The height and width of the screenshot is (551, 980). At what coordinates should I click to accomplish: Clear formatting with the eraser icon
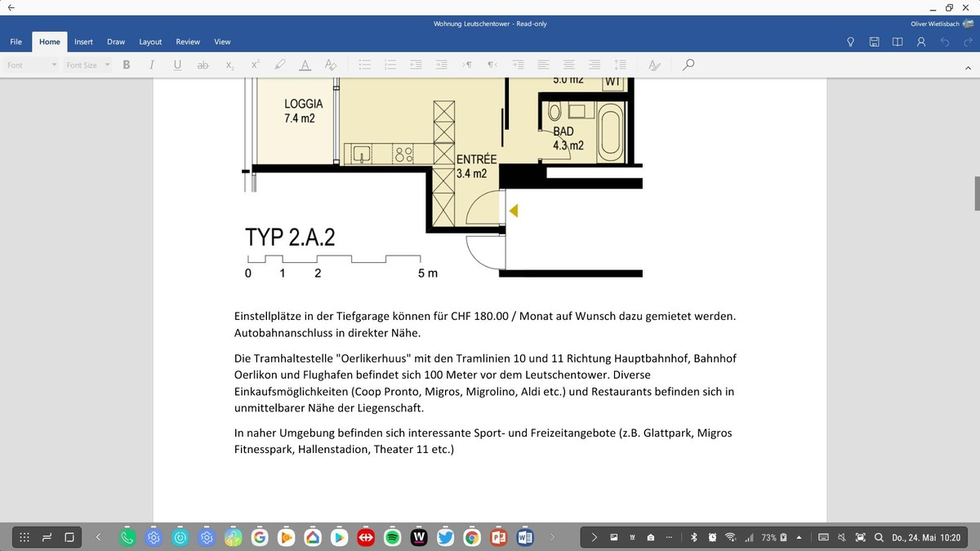pyautogui.click(x=331, y=64)
